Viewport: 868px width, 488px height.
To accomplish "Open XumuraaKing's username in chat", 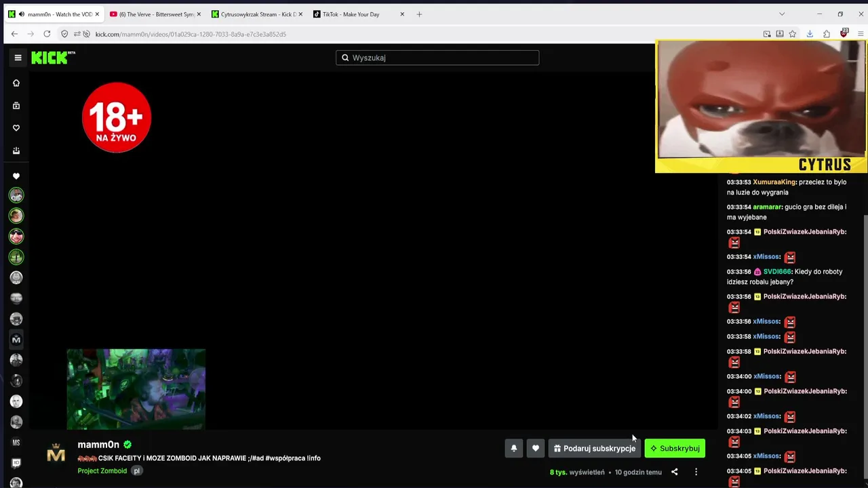I will pyautogui.click(x=774, y=182).
